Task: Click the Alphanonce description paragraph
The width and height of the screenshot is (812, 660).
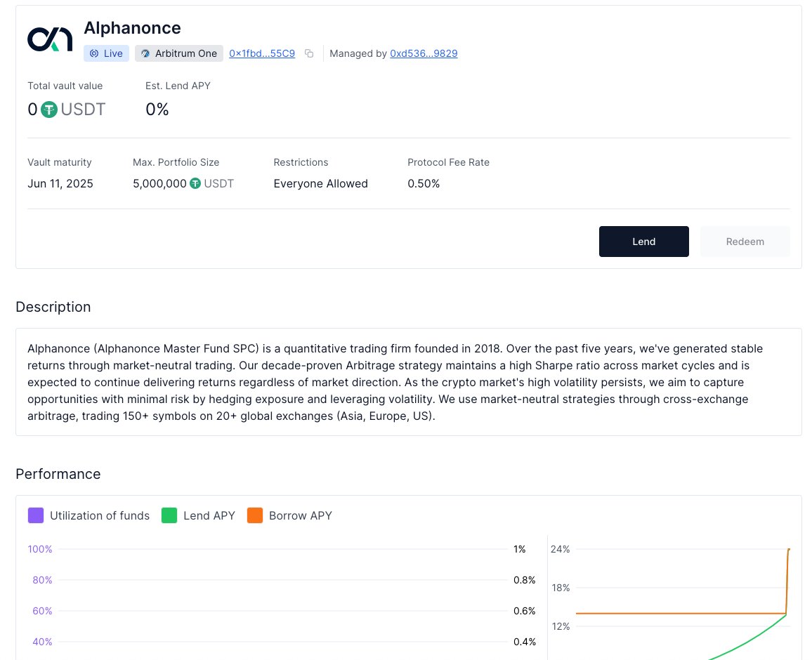Action: pyautogui.click(x=395, y=382)
